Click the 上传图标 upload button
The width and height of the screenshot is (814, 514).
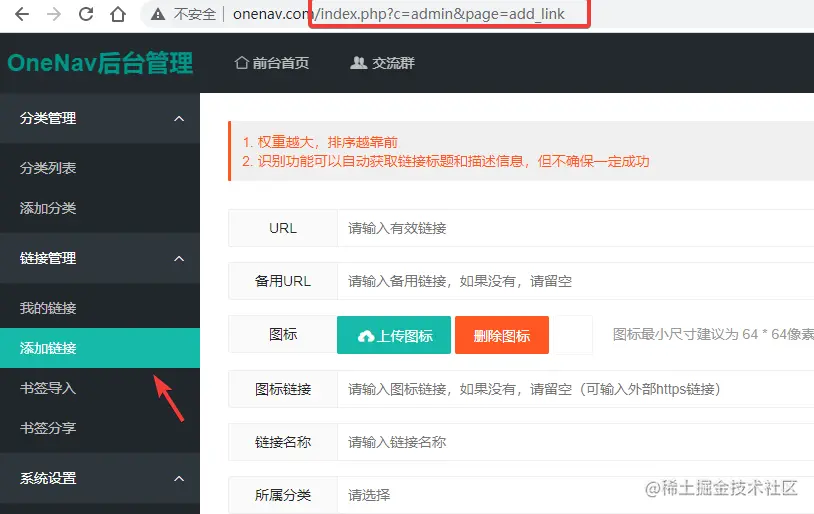tap(394, 335)
